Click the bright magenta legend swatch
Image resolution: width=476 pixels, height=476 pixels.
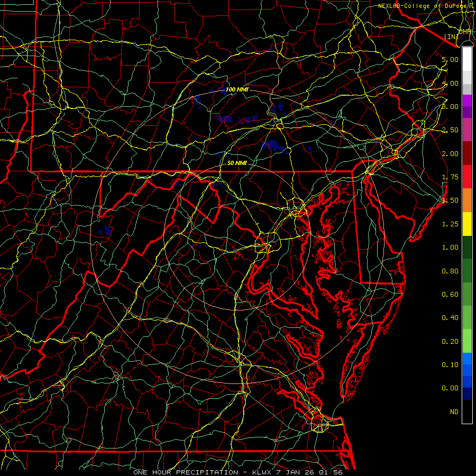pos(467,100)
